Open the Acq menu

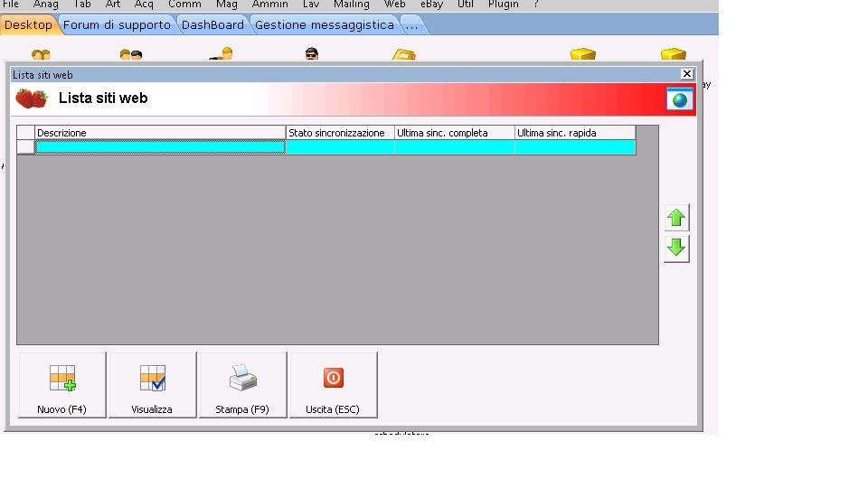[144, 5]
